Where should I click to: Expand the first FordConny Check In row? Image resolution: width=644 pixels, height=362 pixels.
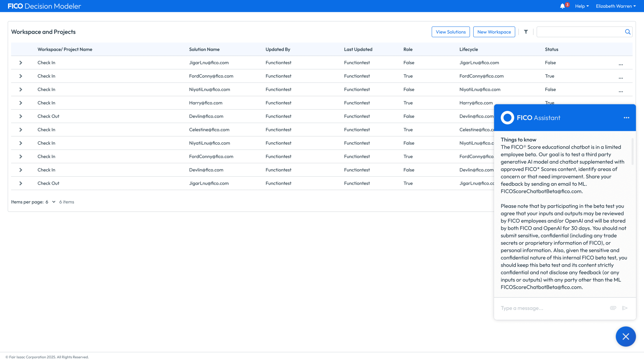pyautogui.click(x=21, y=76)
